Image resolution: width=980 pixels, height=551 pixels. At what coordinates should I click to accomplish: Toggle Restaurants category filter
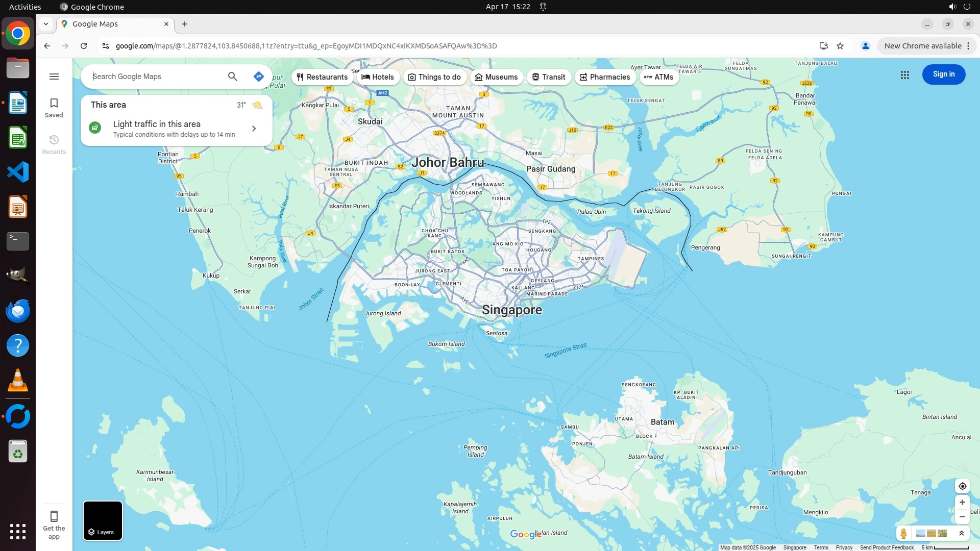pyautogui.click(x=322, y=77)
